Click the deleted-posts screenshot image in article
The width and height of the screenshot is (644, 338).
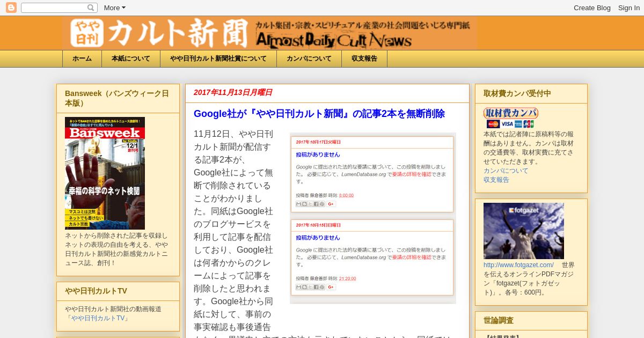click(x=373, y=218)
